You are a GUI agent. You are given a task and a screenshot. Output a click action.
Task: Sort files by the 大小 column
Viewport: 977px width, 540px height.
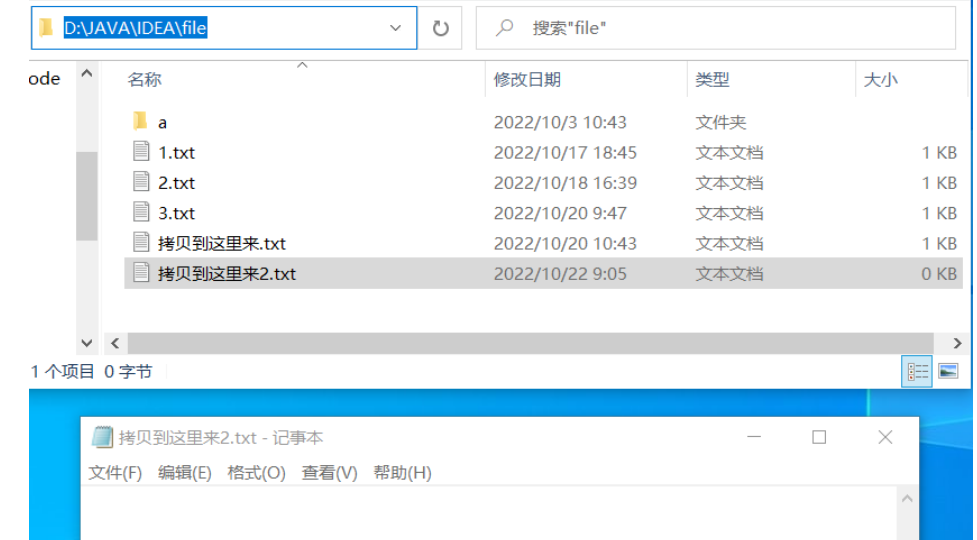(x=880, y=80)
